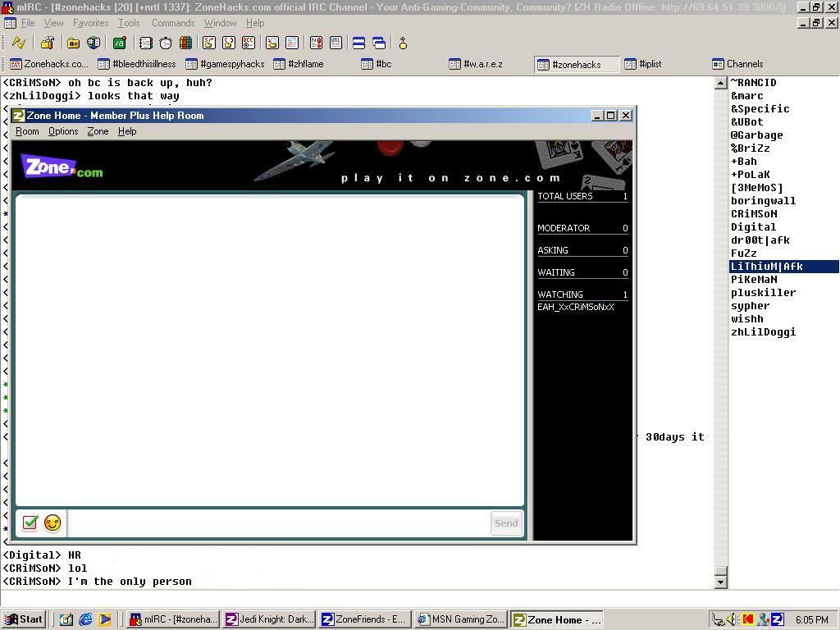Open the mIRC File menu
Screen dimensions: 840x630
pyautogui.click(x=28, y=23)
